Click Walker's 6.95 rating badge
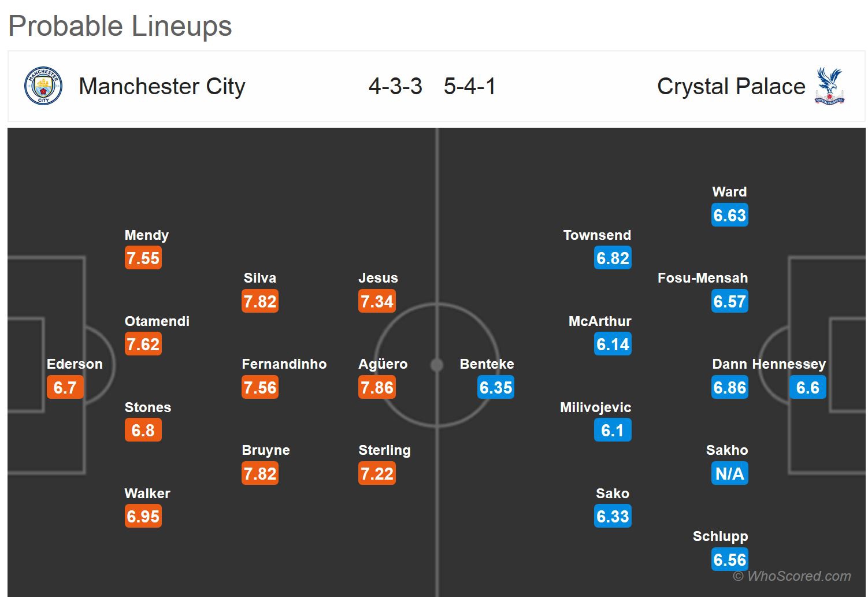 coord(143,517)
